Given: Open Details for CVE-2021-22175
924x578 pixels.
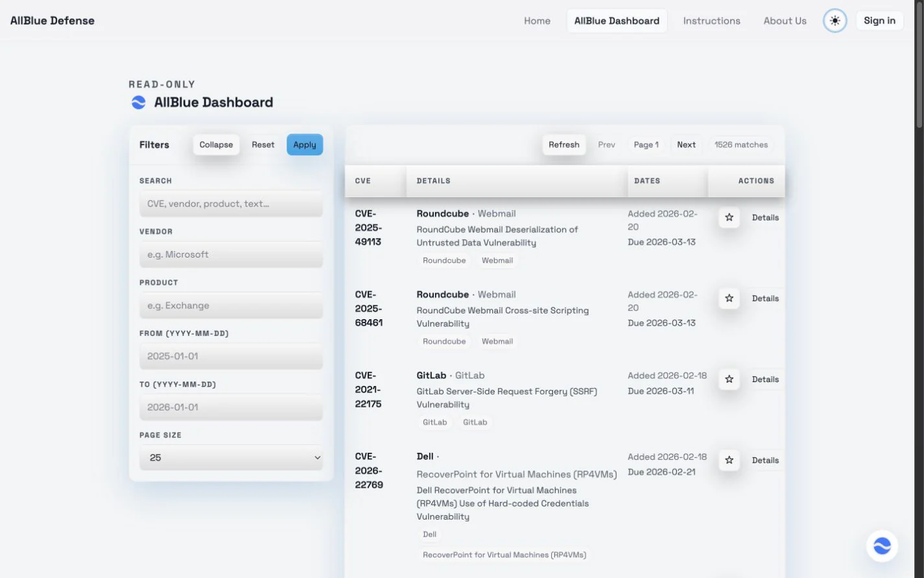Looking at the screenshot, I should tap(765, 379).
